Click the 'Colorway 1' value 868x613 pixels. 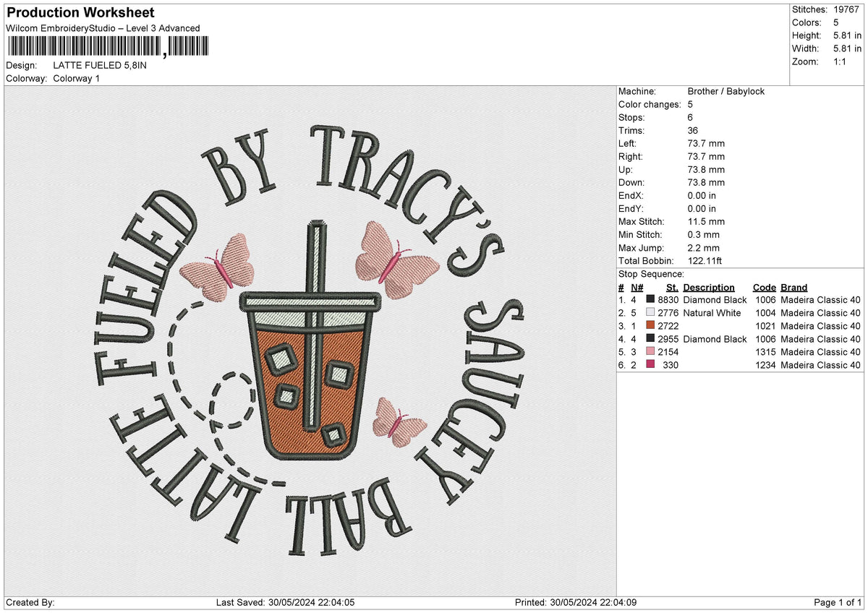[x=77, y=78]
